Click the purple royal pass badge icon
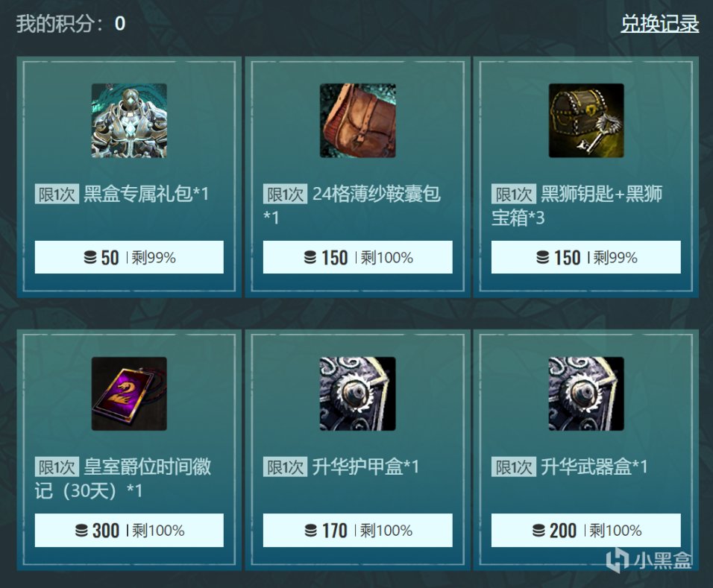 click(x=129, y=393)
